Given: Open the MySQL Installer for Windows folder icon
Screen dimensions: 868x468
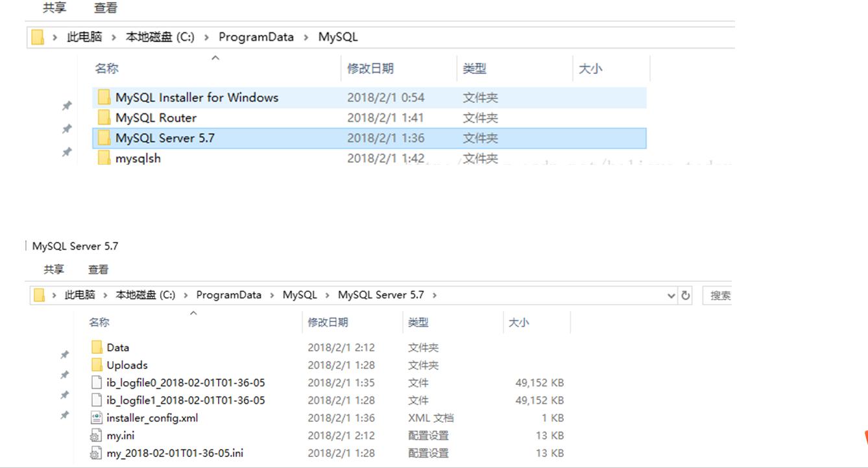Looking at the screenshot, I should (x=104, y=98).
